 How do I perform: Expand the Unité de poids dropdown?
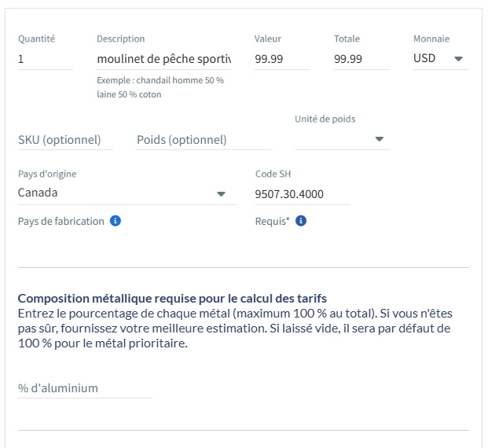click(x=379, y=139)
